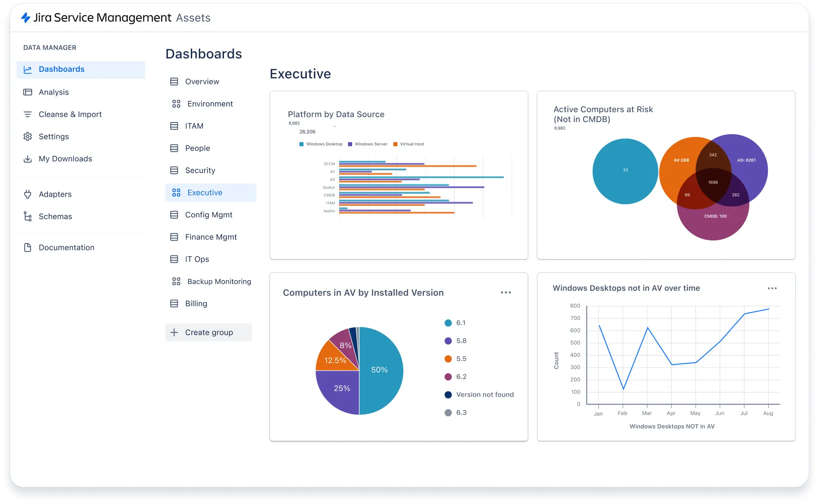819x504 pixels.
Task: Click the teal circle labeled 33
Action: coord(625,171)
